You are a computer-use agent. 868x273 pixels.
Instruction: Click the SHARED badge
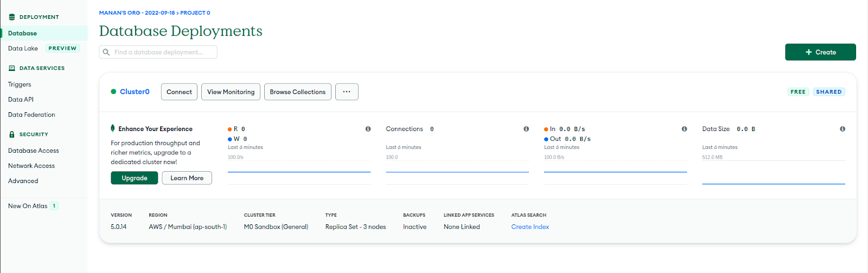pos(829,92)
